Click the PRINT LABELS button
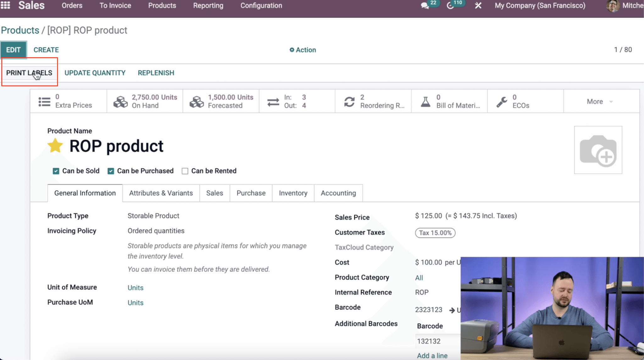The height and width of the screenshot is (360, 644). (29, 73)
